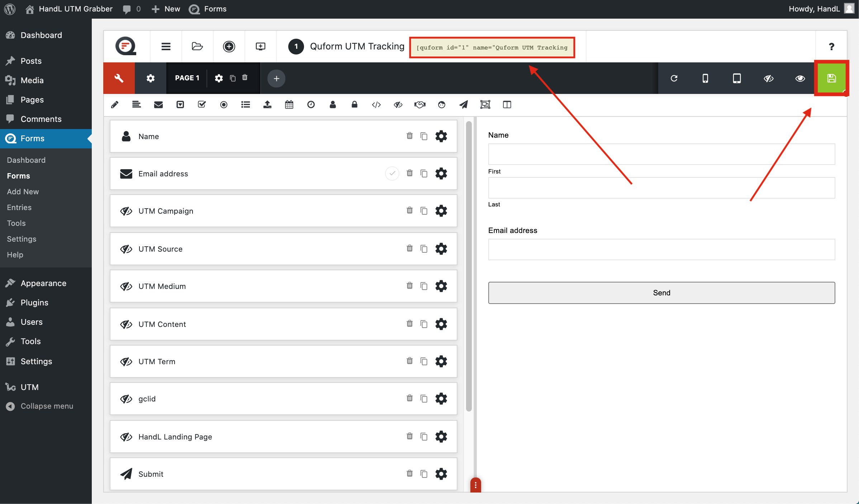Open New dropdown in admin bar

[x=166, y=9]
